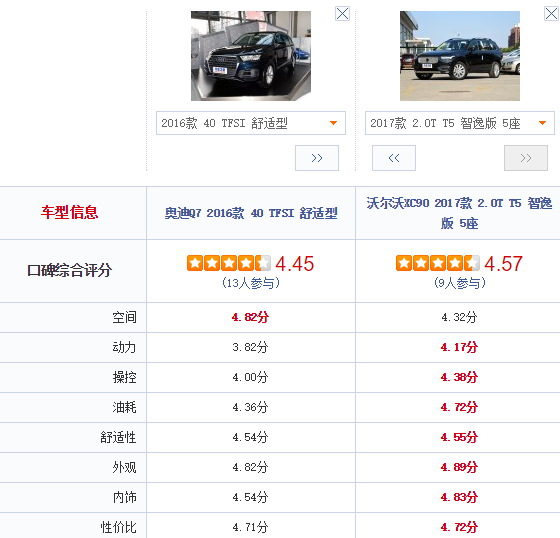Click the 油耗 row label
The height and width of the screenshot is (538, 560).
124,407
